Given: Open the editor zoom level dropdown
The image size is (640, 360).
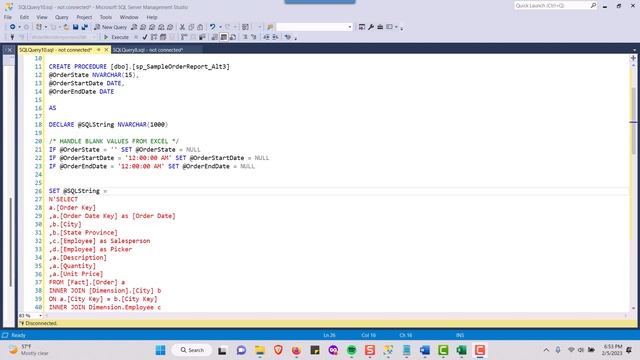Looking at the screenshot, I should pyautogui.click(x=40, y=316).
